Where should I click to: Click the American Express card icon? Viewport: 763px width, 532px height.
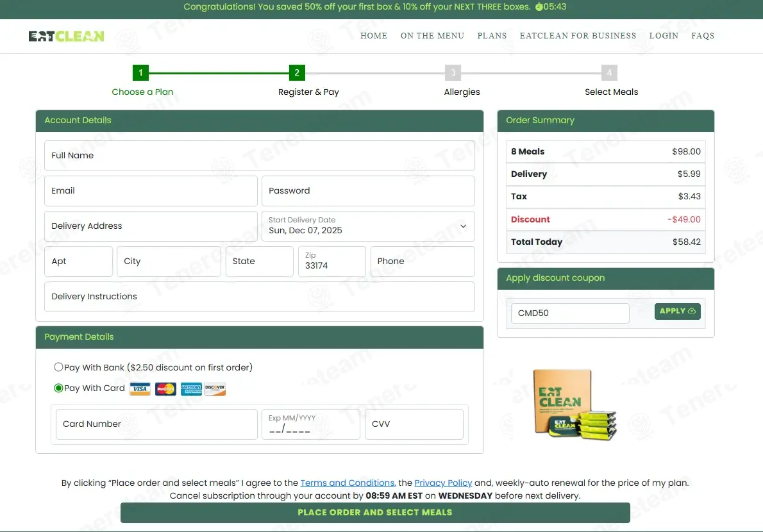(191, 389)
